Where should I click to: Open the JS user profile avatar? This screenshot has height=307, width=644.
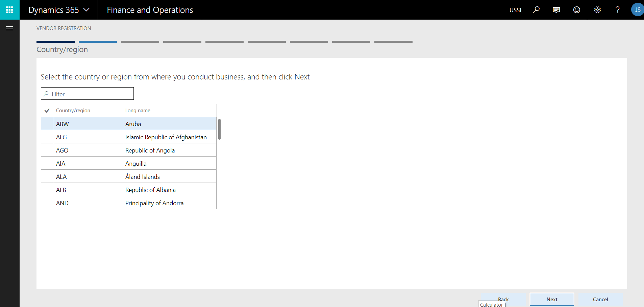coord(637,10)
